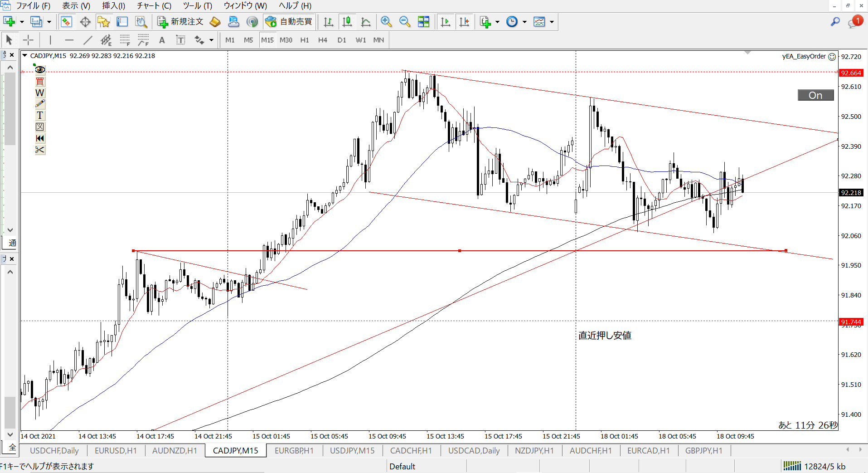Switch to the USDJPY,M15 chart tab
This screenshot has height=473, width=868.
[352, 450]
